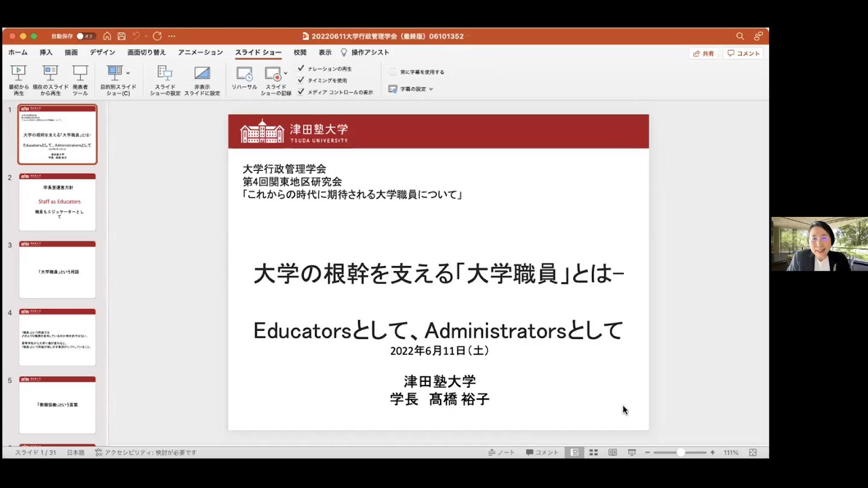Click zoom out minus button
The height and width of the screenshot is (488, 868).
[647, 452]
